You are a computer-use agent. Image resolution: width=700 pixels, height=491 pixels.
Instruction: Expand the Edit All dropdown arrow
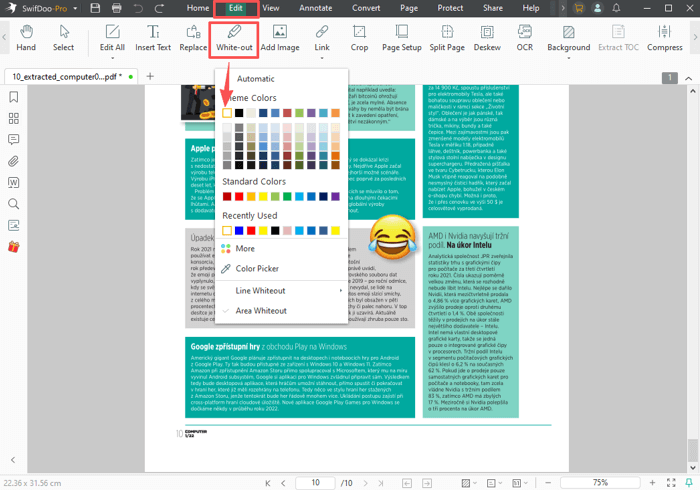coord(112,58)
